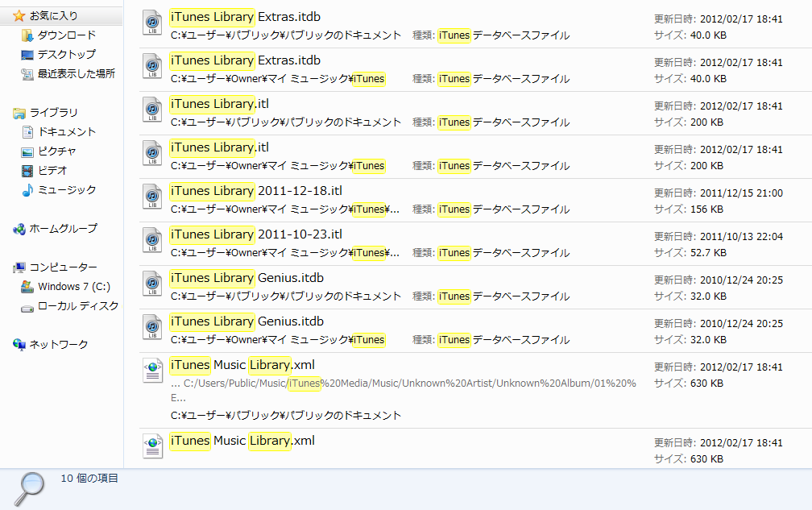This screenshot has height=510, width=812.
Task: Select file name iTunes Library 2011-10-23.itl
Action: tap(256, 234)
